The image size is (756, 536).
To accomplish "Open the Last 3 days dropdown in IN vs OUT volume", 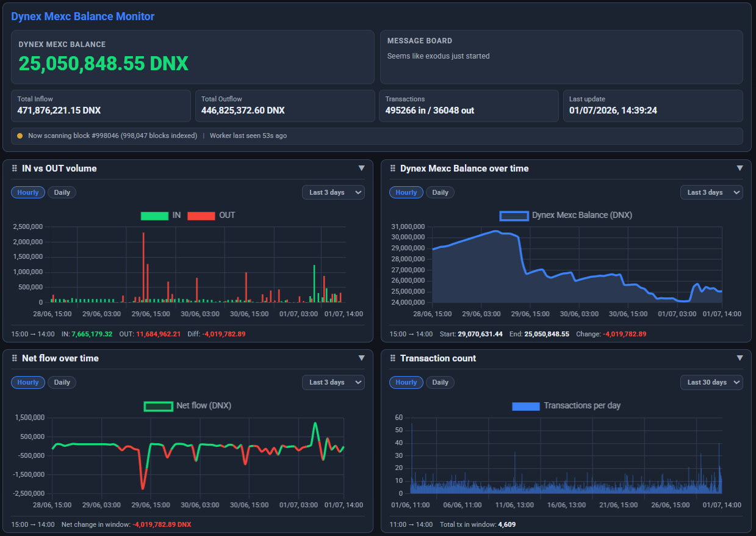I will tap(333, 192).
